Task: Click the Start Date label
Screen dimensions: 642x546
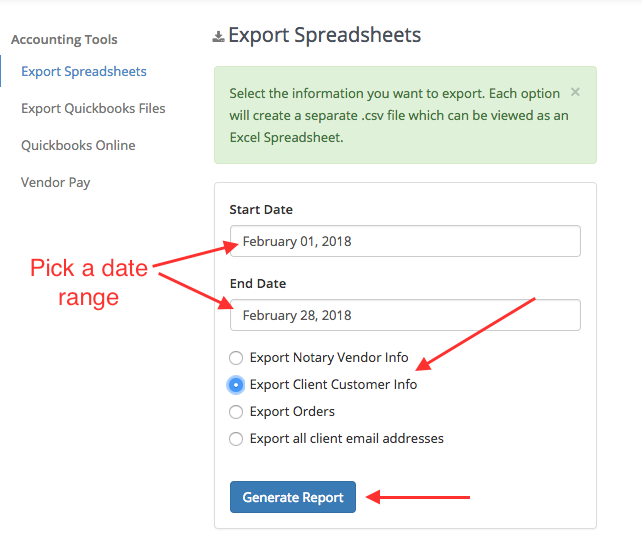Action: (x=261, y=210)
